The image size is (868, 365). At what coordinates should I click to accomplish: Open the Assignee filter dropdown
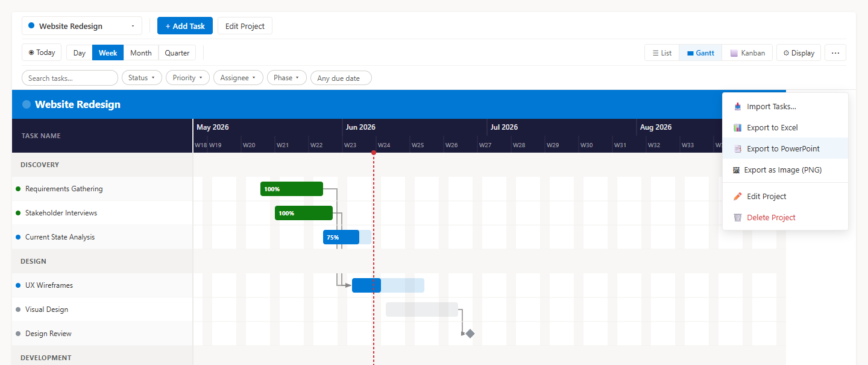pyautogui.click(x=238, y=78)
